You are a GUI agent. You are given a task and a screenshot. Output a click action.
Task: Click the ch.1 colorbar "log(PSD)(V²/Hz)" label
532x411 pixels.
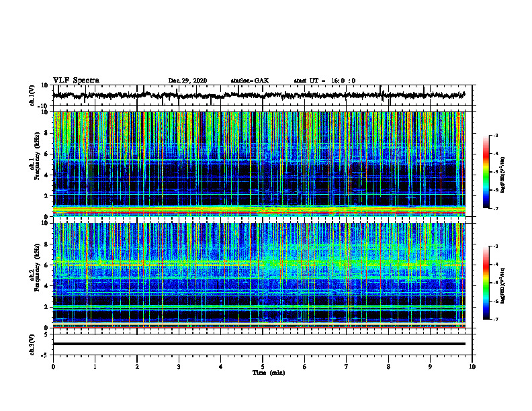(x=503, y=175)
